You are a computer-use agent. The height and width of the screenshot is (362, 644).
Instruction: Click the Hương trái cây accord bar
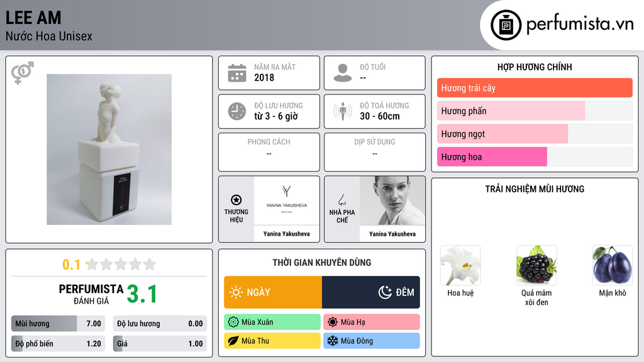click(535, 88)
